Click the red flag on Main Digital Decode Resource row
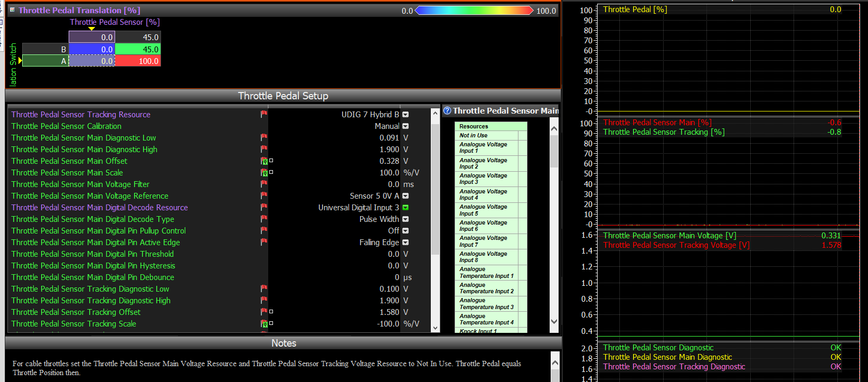868x382 pixels. click(x=264, y=207)
